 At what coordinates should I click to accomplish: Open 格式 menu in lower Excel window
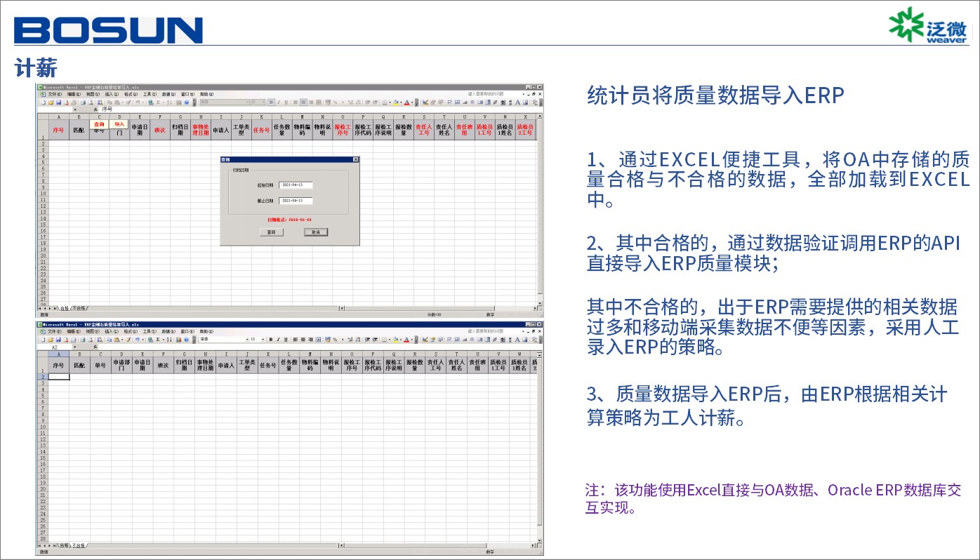[131, 331]
